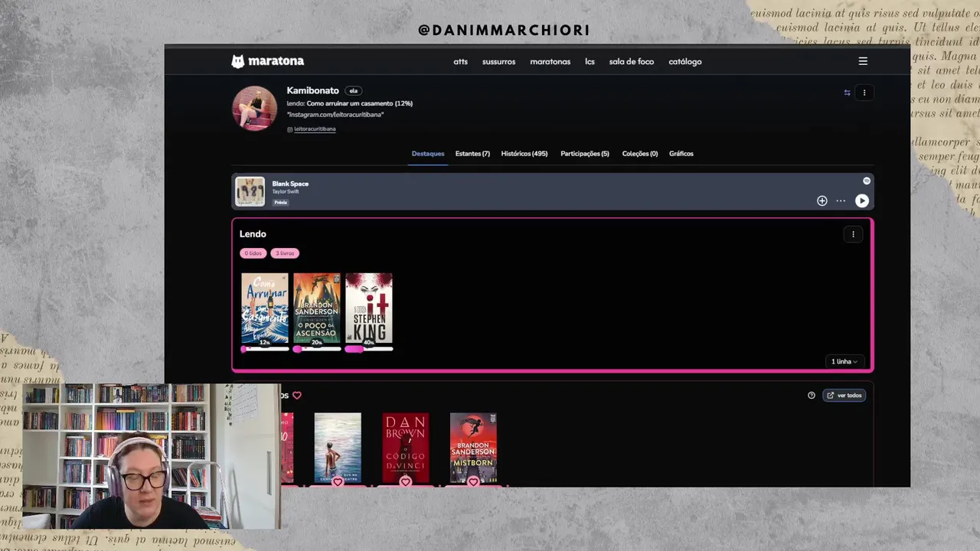Open the Dan Brown Código Da Vinci cover

[x=406, y=448]
